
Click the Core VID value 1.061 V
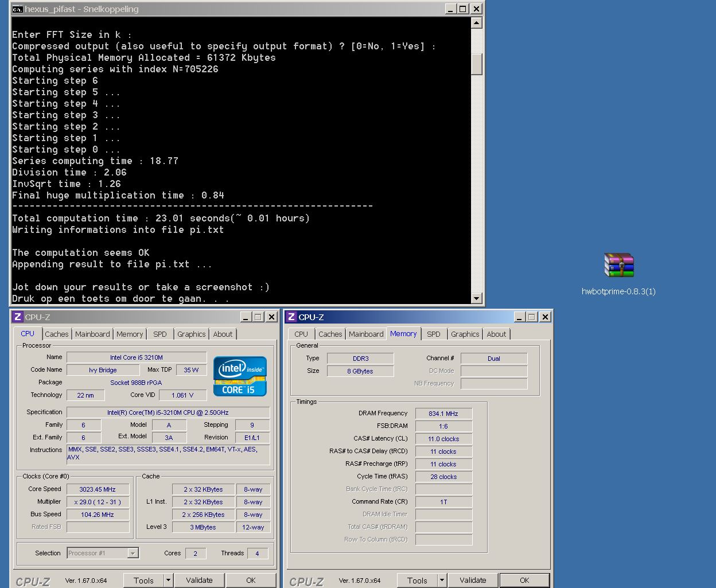click(182, 395)
